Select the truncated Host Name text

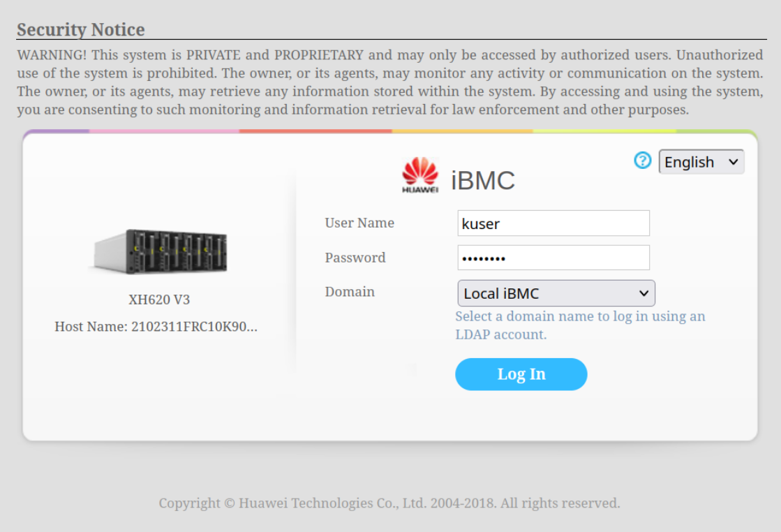tap(156, 327)
